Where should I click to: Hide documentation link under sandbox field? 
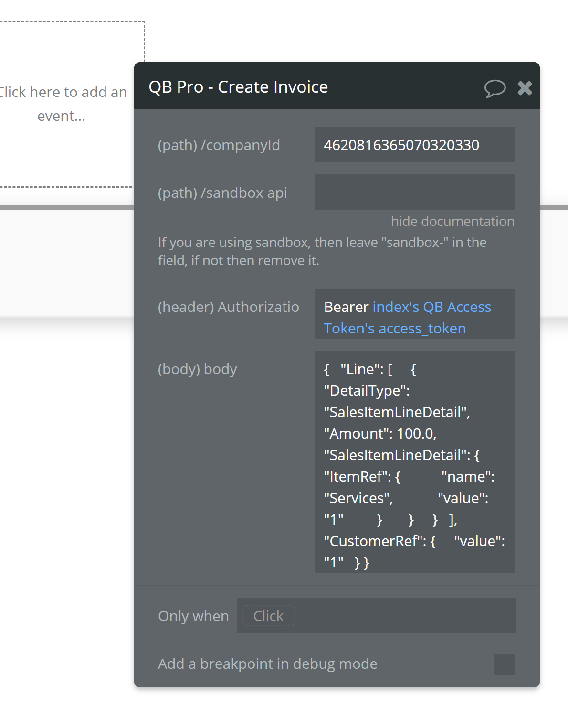(x=452, y=221)
